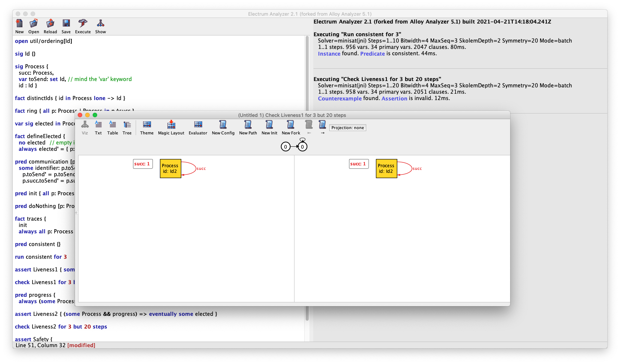Open the Projection: none selector

(x=348, y=128)
